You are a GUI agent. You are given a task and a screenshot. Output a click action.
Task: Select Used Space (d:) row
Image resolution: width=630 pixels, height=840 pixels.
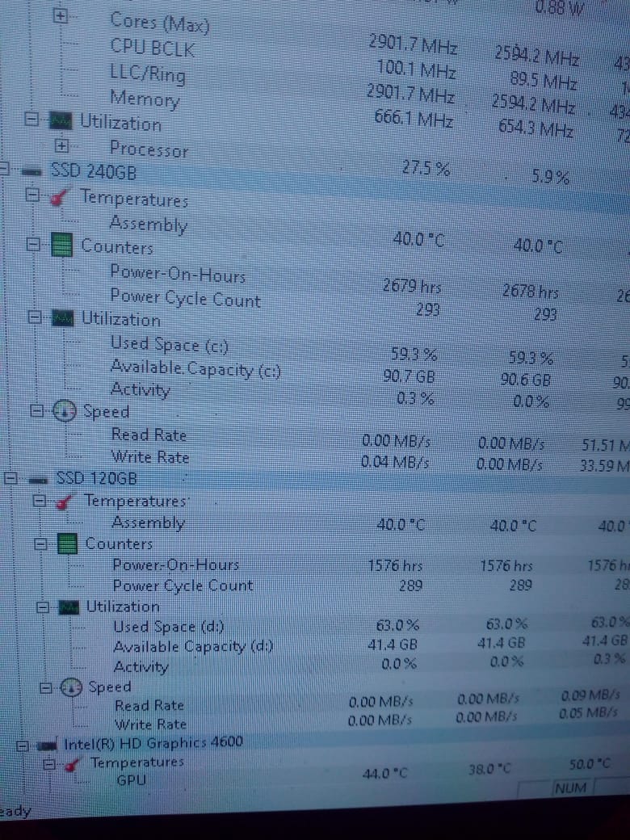click(169, 626)
